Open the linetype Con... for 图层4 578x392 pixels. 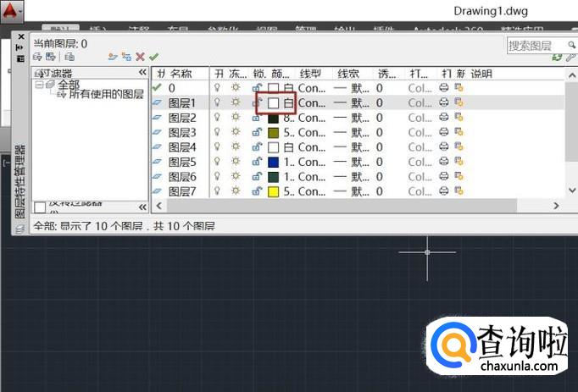310,147
